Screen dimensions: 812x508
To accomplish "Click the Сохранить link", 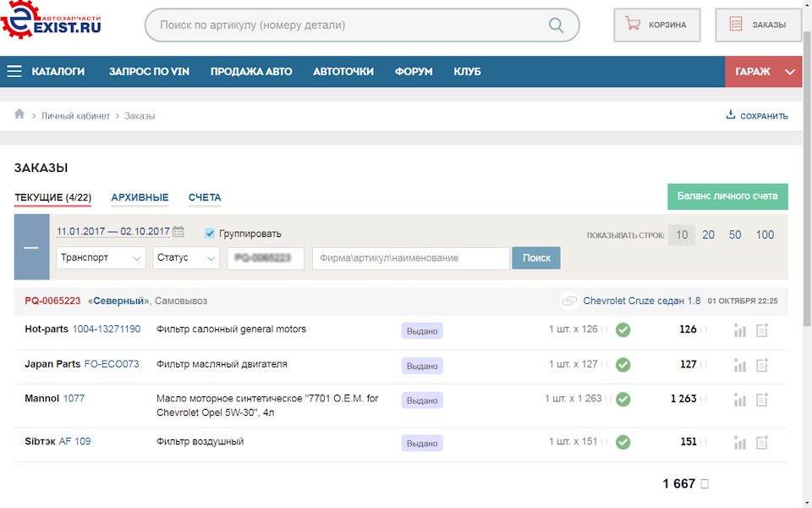I will click(757, 116).
